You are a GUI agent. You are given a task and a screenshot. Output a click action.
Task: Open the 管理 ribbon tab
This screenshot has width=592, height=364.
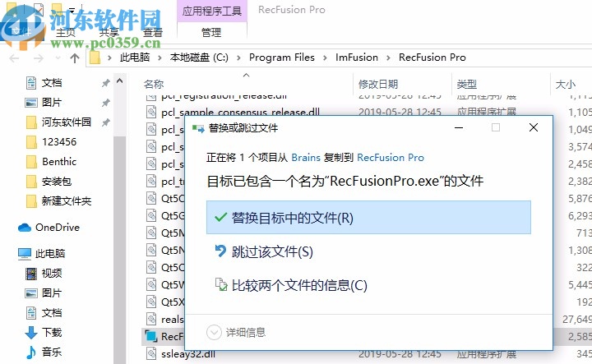coord(211,32)
